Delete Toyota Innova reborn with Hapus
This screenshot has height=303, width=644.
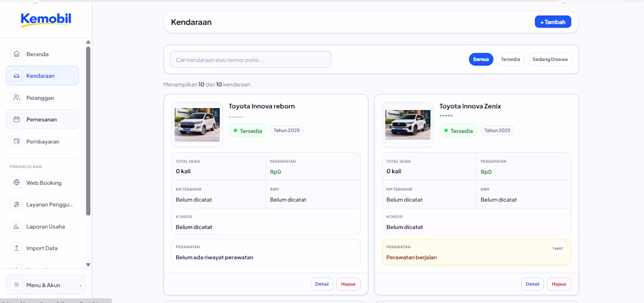(348, 284)
